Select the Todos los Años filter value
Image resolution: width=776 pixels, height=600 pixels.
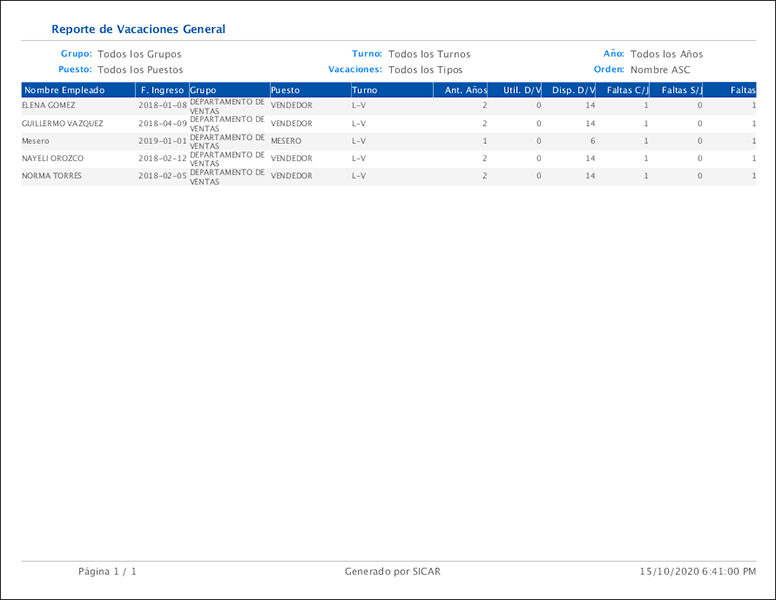click(667, 54)
